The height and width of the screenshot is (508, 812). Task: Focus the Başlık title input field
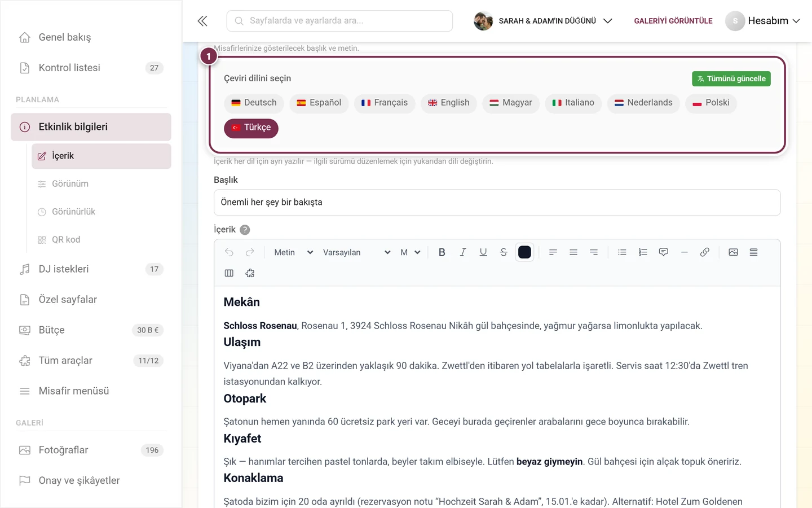(497, 203)
